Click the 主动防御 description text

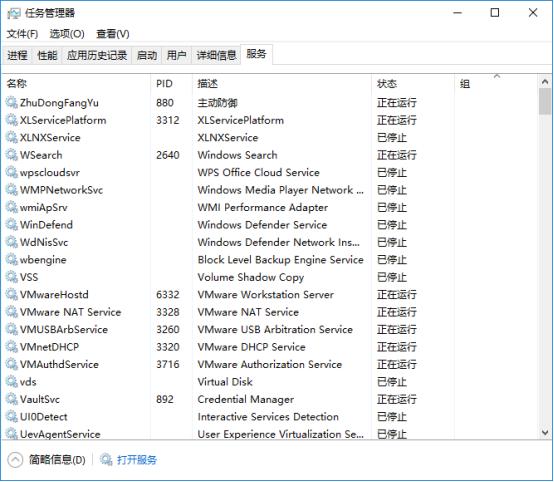217,103
